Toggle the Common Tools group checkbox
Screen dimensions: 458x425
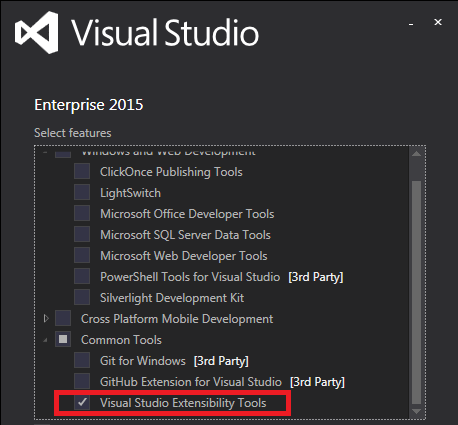63,339
